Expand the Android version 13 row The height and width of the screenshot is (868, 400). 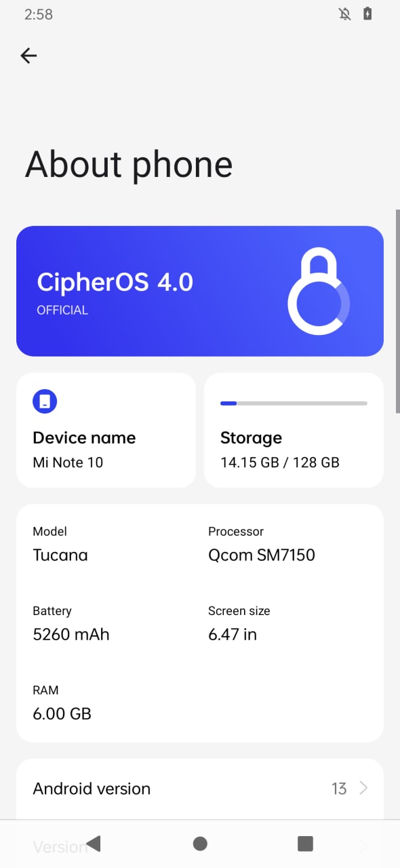pos(200,789)
